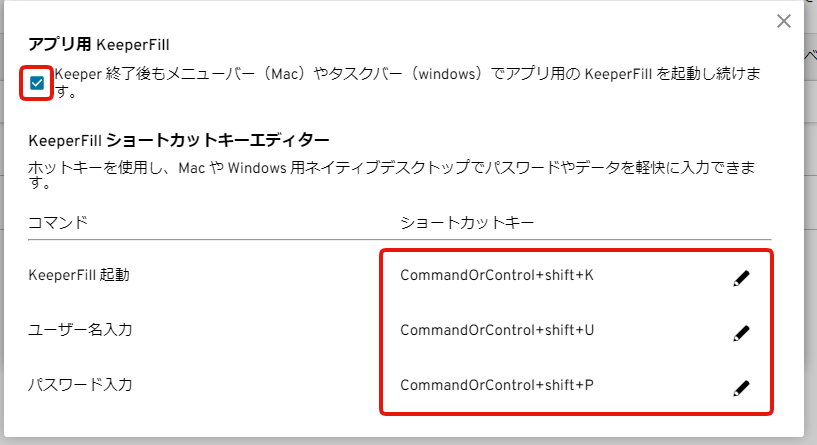Click the パスワード入力 command label

[x=80, y=385]
